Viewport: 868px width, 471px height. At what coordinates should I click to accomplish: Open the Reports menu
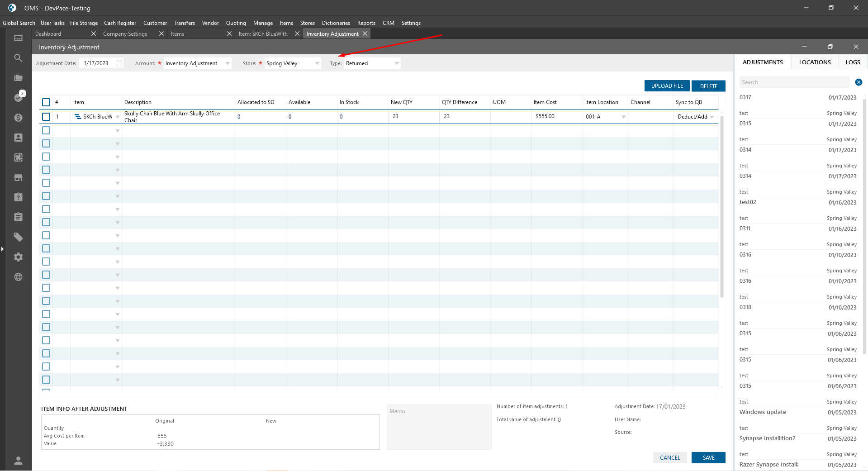click(x=366, y=23)
